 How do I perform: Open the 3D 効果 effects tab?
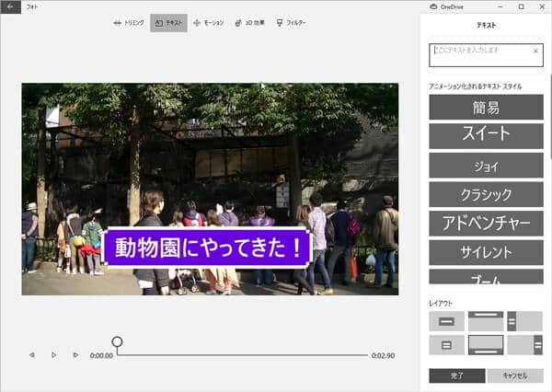click(x=249, y=23)
